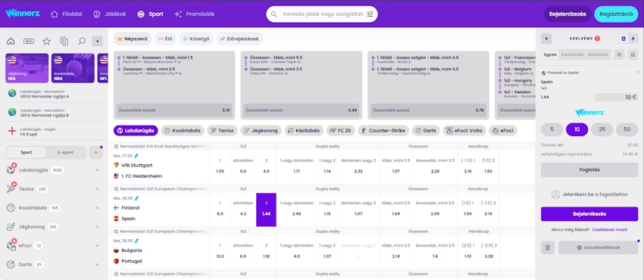Go to Főoldal in top navigation
The image size is (644, 280).
[66, 14]
